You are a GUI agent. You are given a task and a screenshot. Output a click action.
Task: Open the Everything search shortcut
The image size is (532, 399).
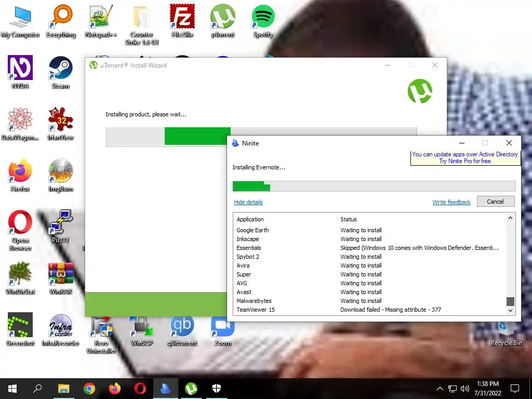(x=61, y=21)
